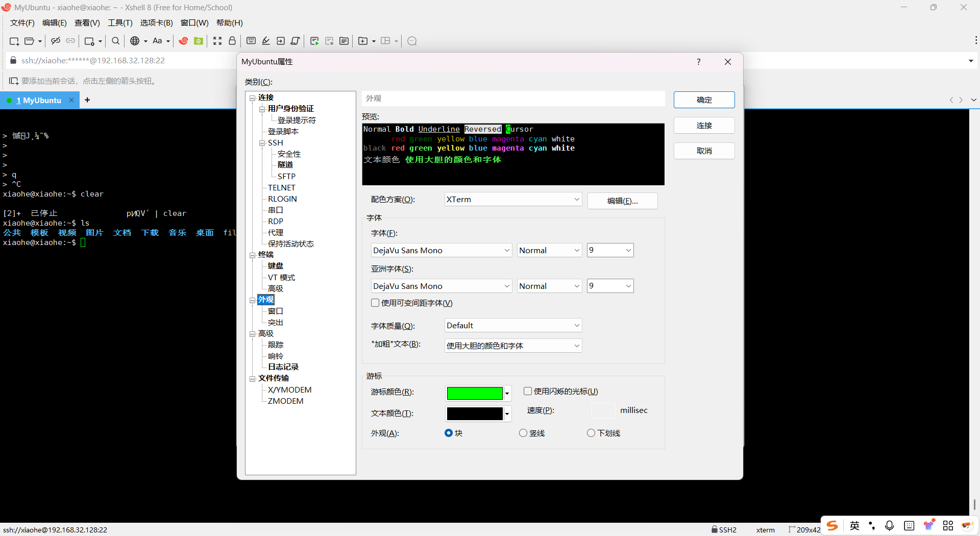Select the 竖线 cursor style
The height and width of the screenshot is (536, 980).
(523, 433)
